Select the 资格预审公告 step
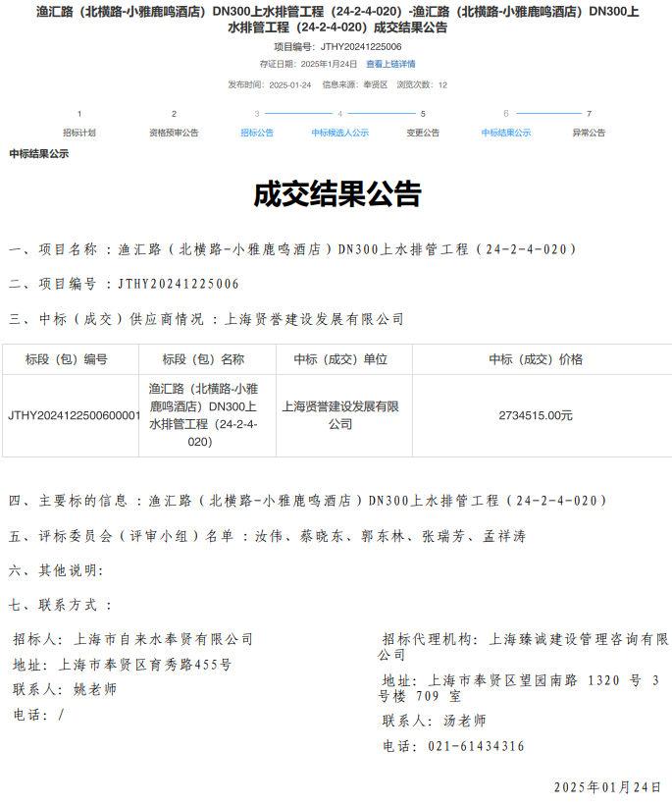The height and width of the screenshot is (806, 672). point(174,133)
